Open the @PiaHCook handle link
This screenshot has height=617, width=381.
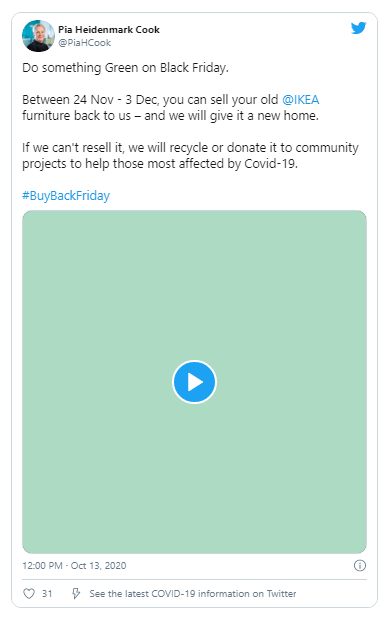click(85, 43)
